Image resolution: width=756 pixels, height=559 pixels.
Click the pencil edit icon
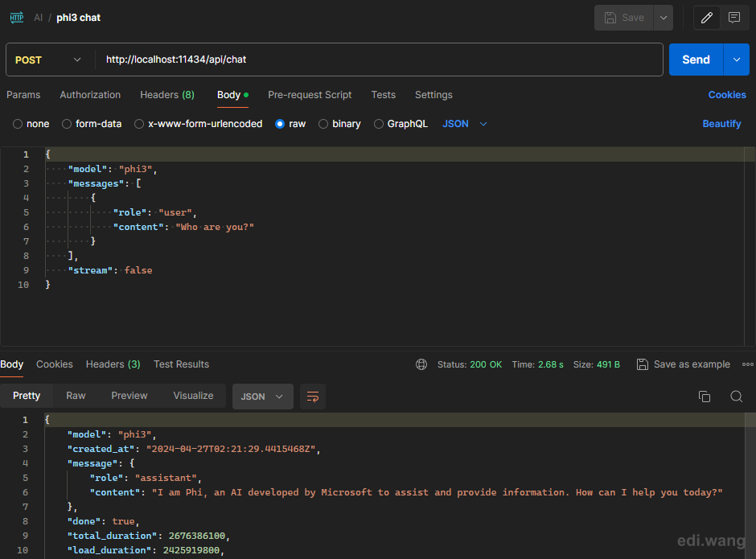pyautogui.click(x=706, y=18)
